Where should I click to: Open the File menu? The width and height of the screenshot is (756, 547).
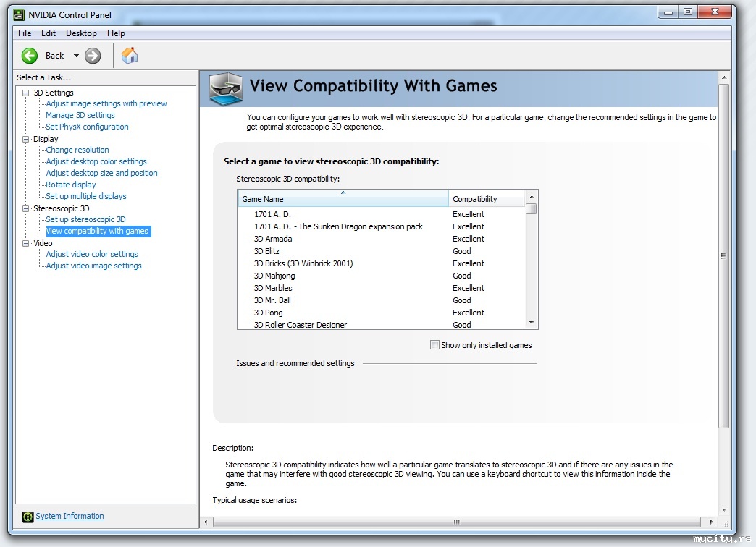[x=25, y=33]
